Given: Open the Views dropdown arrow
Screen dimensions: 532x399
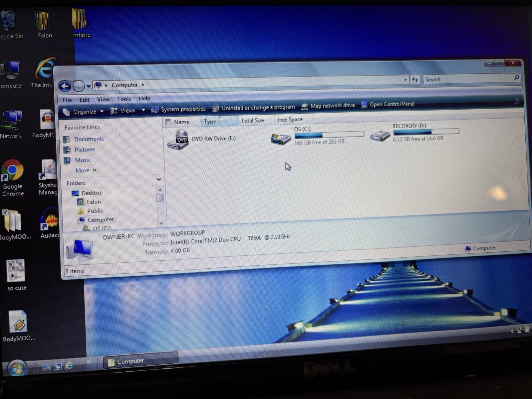Looking at the screenshot, I should pyautogui.click(x=143, y=110).
